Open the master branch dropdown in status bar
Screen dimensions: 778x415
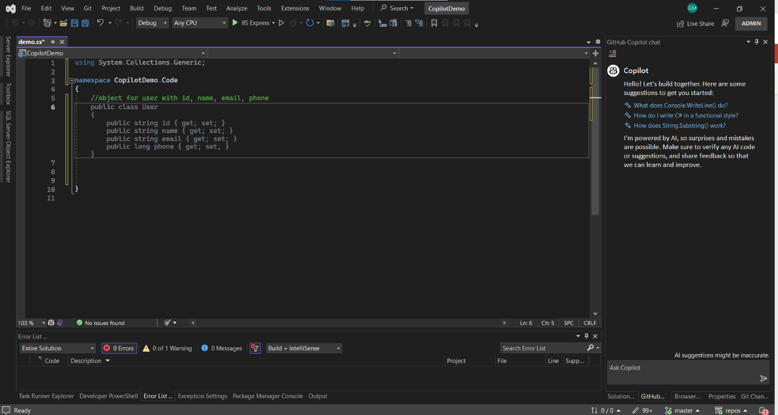682,411
